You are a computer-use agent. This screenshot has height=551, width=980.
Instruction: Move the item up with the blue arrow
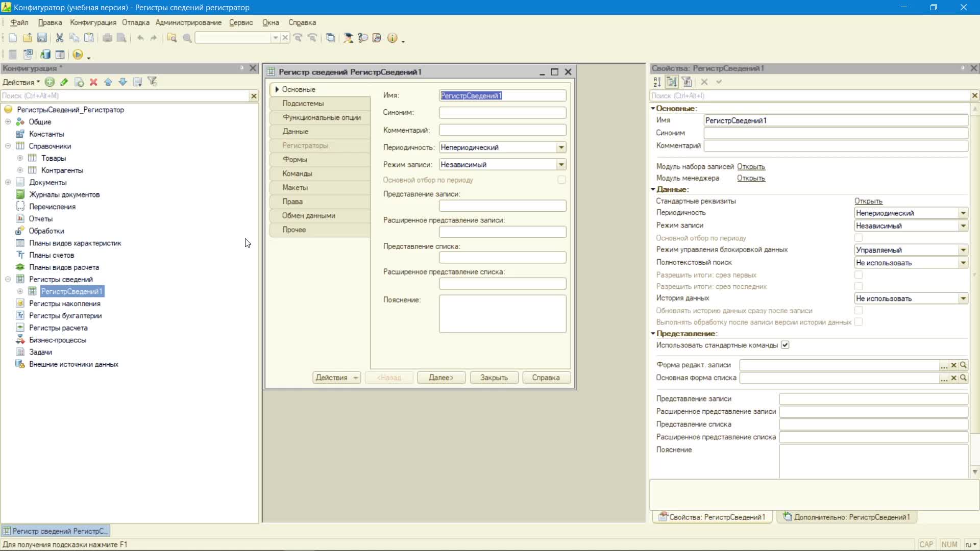pyautogui.click(x=108, y=82)
